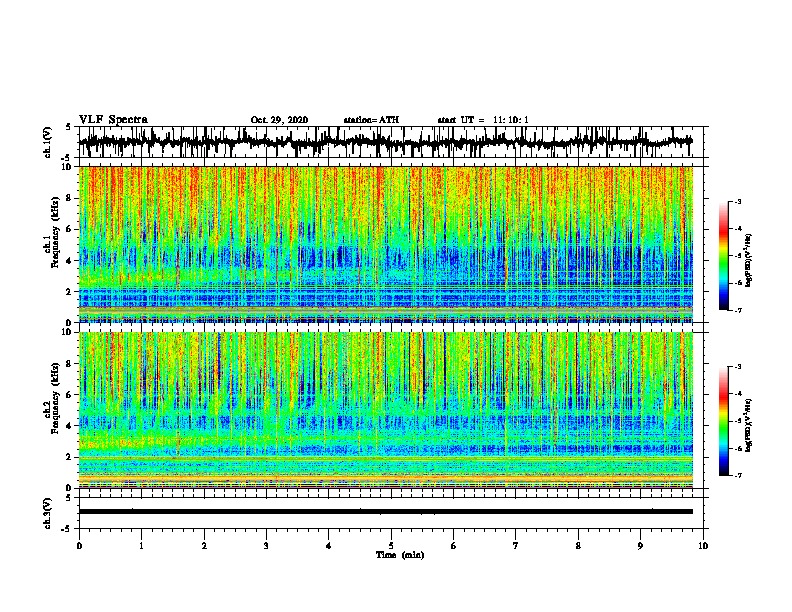Click the "-3" label on ch.1 colorbar
The width and height of the screenshot is (792, 612).
pos(737,202)
